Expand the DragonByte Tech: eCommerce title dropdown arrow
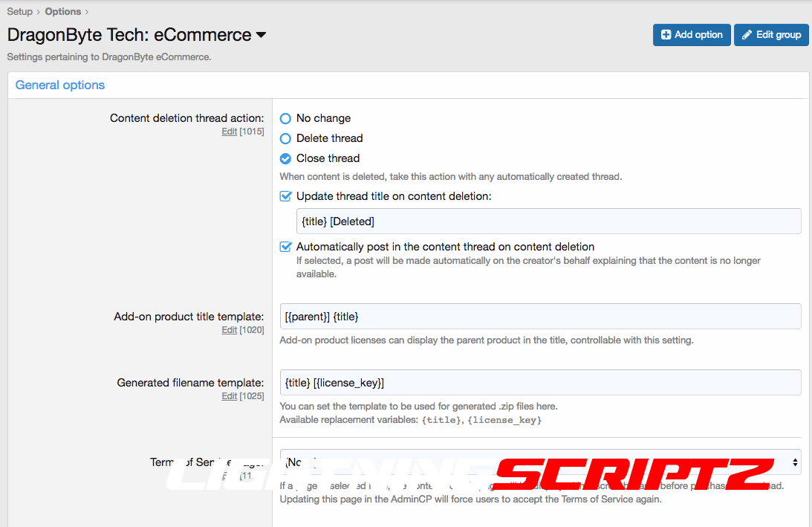 [261, 35]
